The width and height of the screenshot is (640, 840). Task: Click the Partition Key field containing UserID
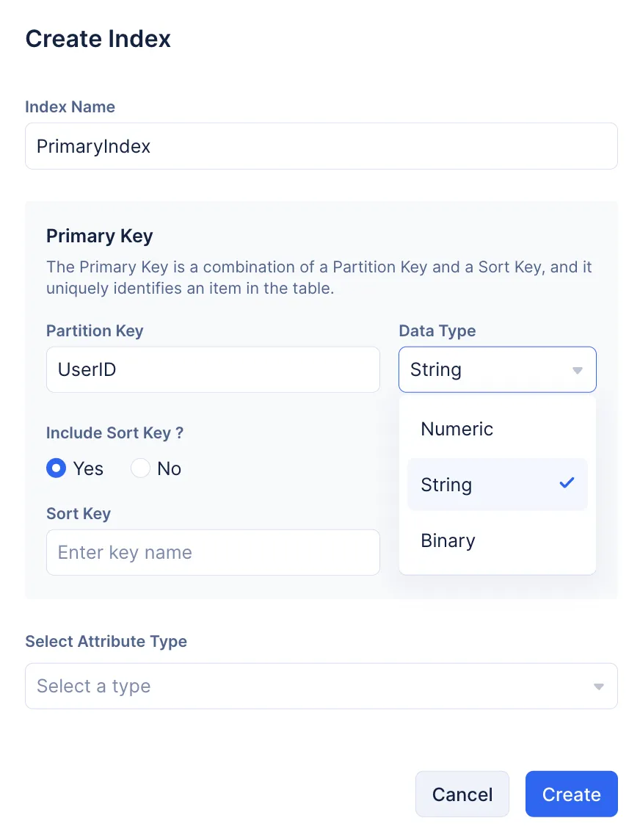point(213,369)
